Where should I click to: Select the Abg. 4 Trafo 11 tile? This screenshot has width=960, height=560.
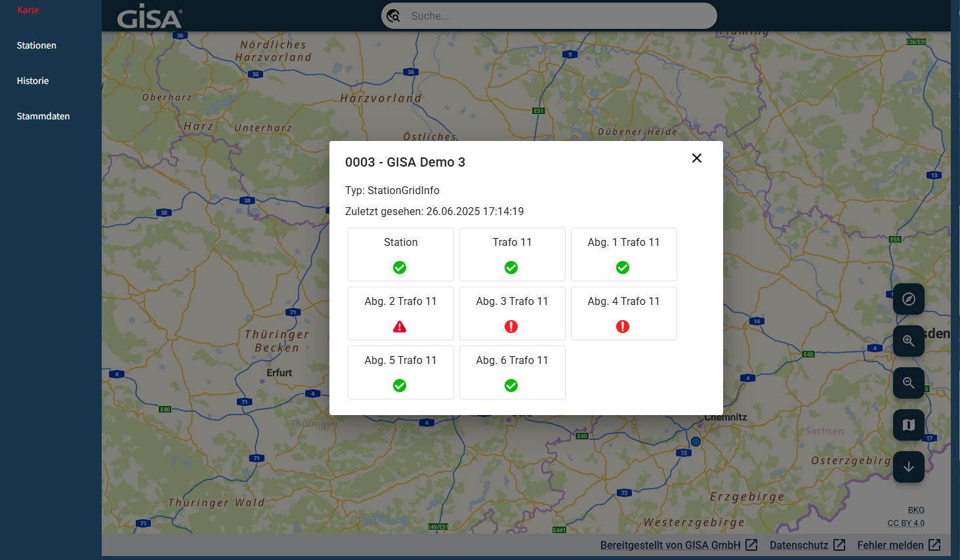pyautogui.click(x=623, y=313)
